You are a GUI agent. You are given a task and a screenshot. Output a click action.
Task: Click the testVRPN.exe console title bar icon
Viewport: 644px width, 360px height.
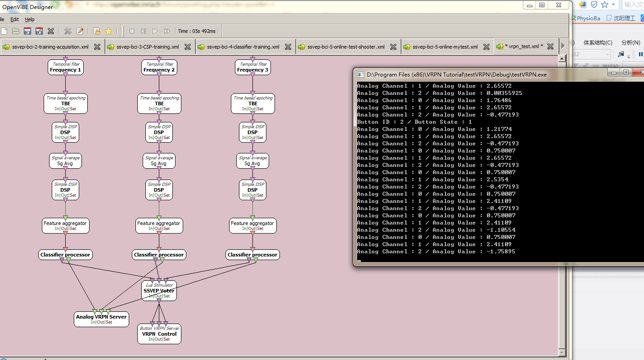[360, 74]
